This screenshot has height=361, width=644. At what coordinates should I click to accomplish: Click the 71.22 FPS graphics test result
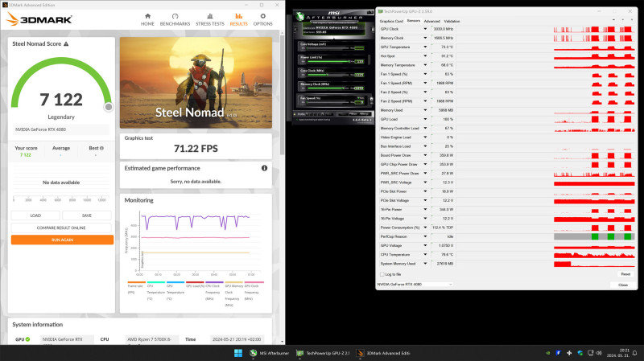click(x=196, y=149)
